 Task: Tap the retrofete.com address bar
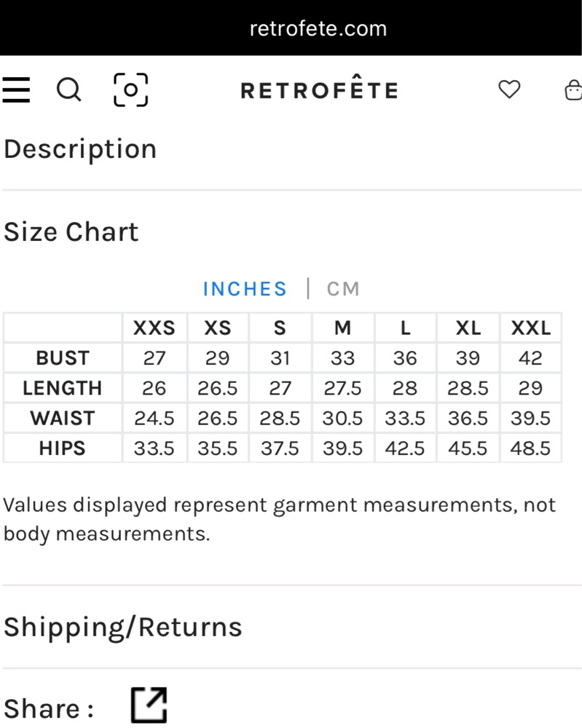point(318,29)
